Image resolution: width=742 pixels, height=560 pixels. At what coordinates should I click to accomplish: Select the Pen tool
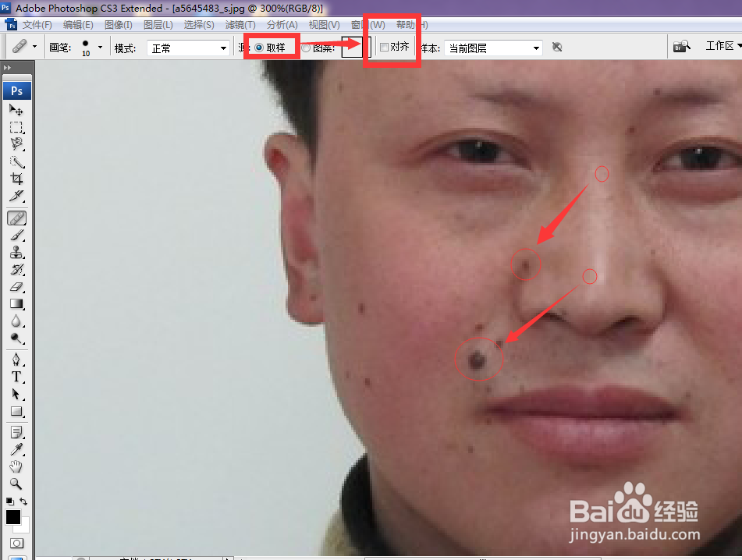(16, 360)
